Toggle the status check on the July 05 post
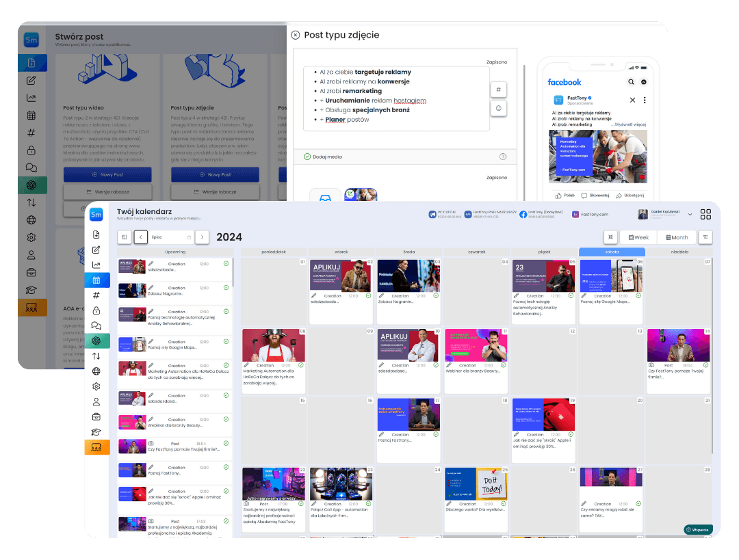This screenshot has width=739, height=560. [x=571, y=296]
